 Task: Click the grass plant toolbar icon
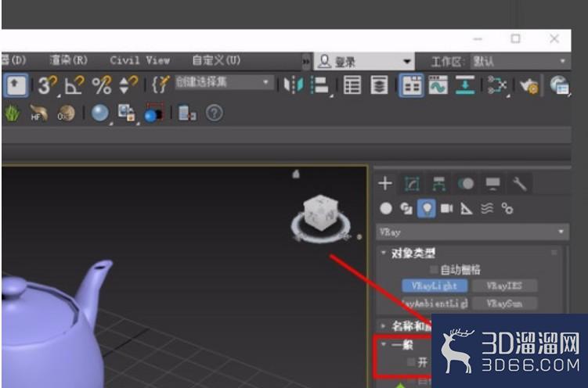(x=12, y=113)
